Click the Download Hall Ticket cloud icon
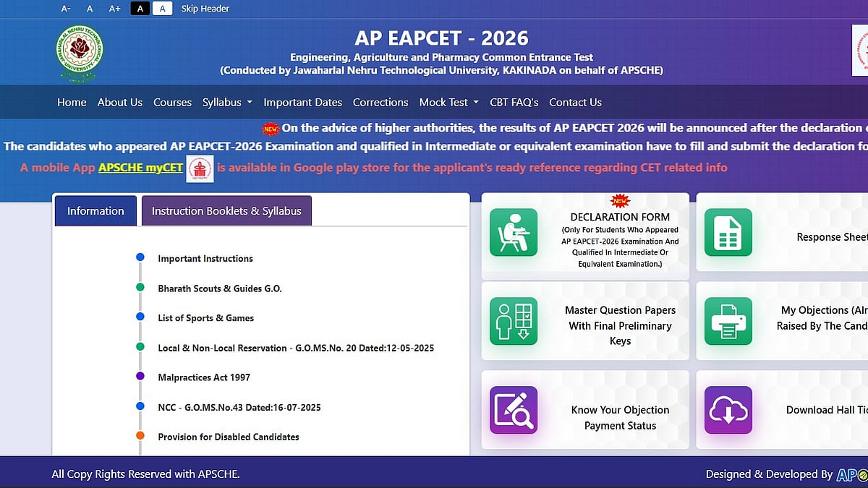This screenshot has width=868, height=488. coord(728,410)
